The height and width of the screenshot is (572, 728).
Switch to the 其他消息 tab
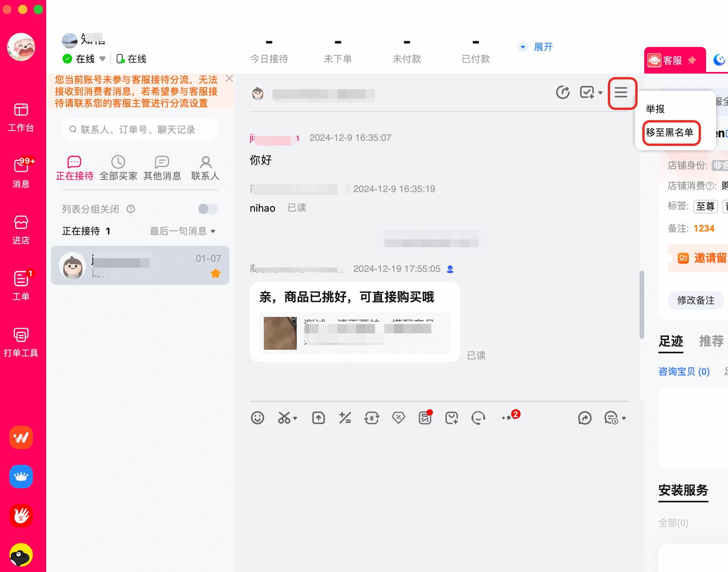[x=162, y=168]
